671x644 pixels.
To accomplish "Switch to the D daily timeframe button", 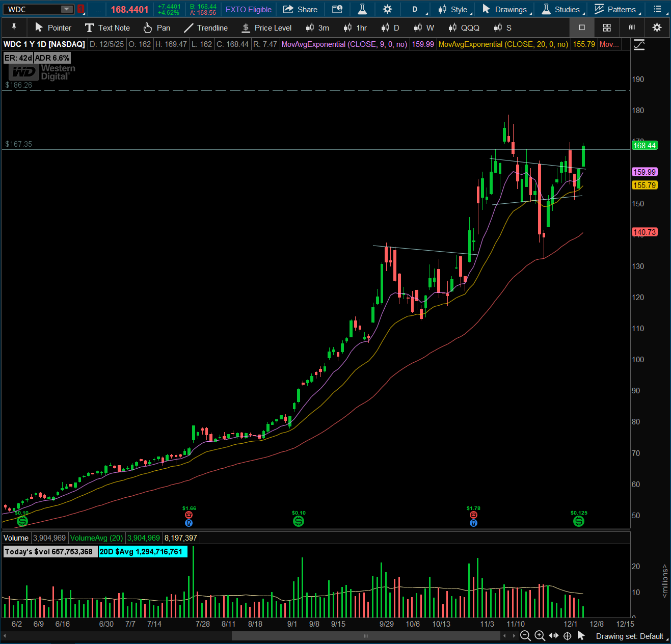I will point(390,28).
